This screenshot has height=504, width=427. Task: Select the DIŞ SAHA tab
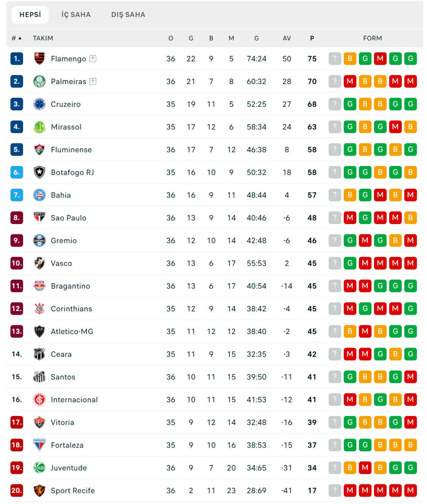(x=128, y=15)
